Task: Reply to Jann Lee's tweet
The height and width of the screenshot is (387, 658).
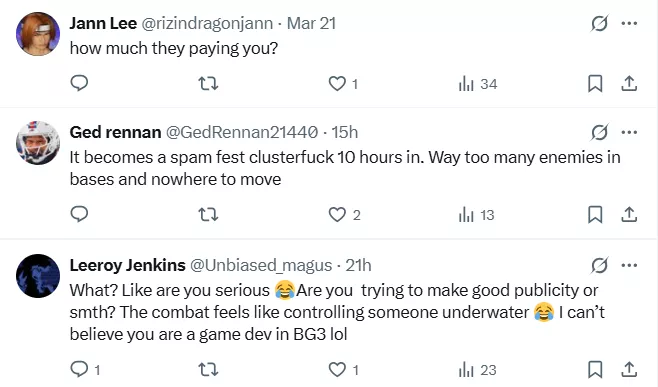Action: [79, 83]
